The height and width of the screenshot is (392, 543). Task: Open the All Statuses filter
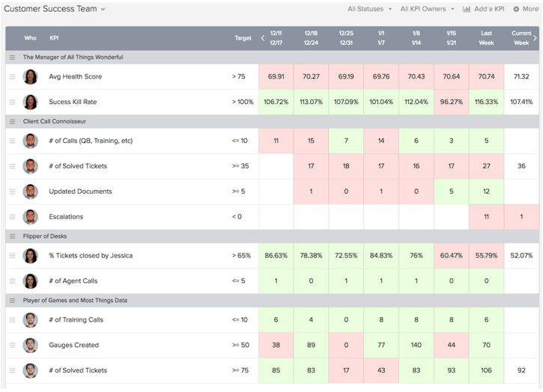[x=369, y=9]
